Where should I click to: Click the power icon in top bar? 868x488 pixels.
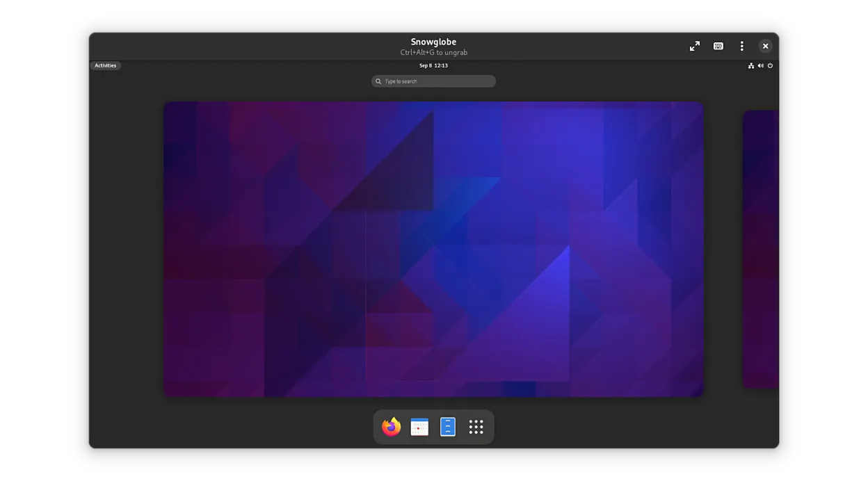coord(770,65)
